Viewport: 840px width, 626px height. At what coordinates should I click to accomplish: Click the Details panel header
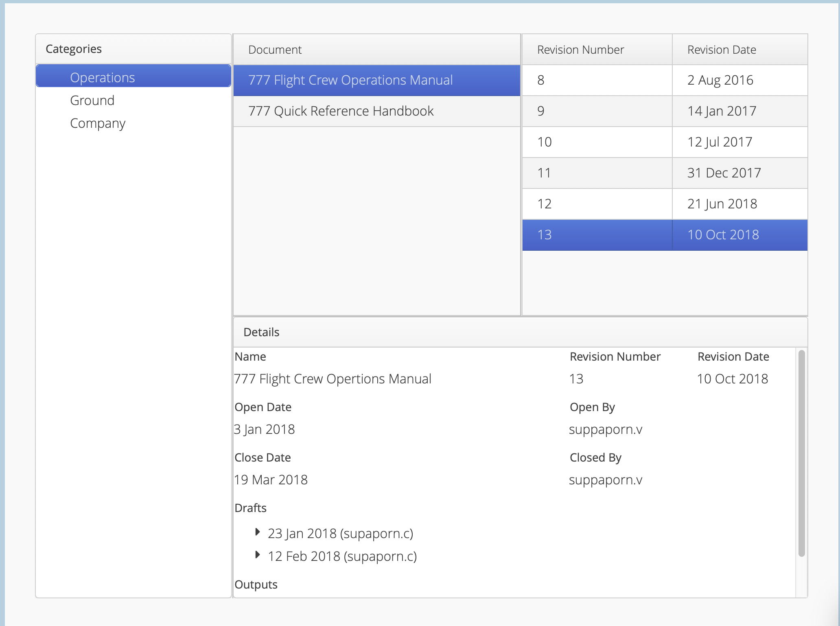[x=262, y=332]
